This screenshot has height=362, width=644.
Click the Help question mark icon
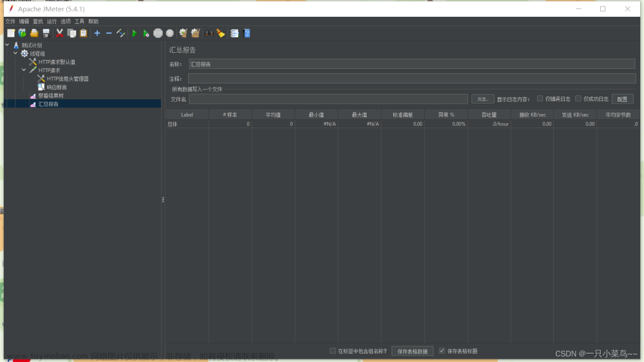[x=247, y=33]
